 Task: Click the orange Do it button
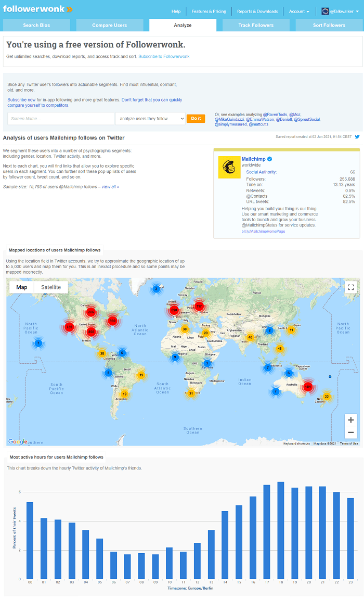tap(196, 119)
